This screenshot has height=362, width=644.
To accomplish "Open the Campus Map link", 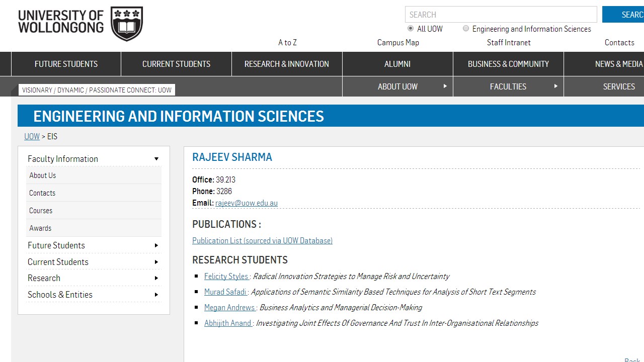I will pos(398,43).
